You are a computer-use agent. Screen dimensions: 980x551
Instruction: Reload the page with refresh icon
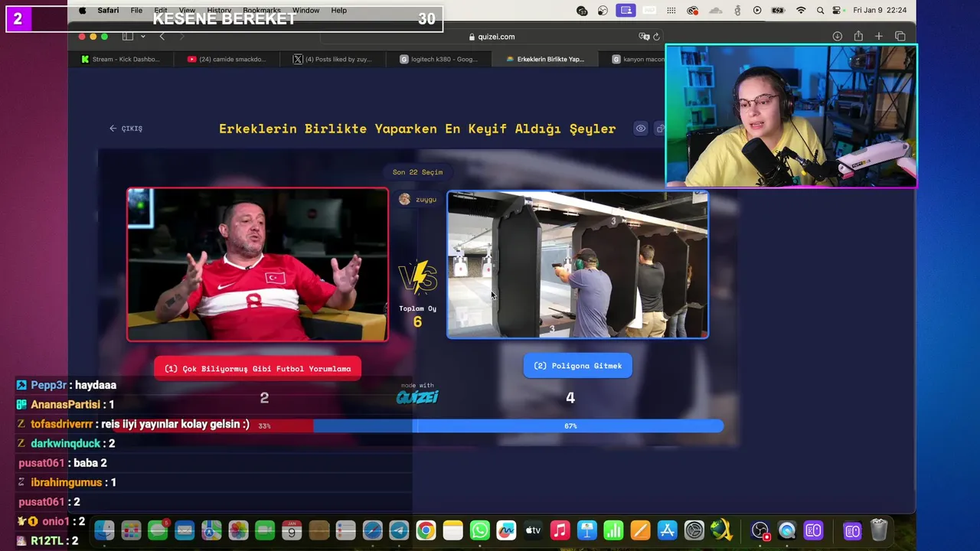coord(656,37)
